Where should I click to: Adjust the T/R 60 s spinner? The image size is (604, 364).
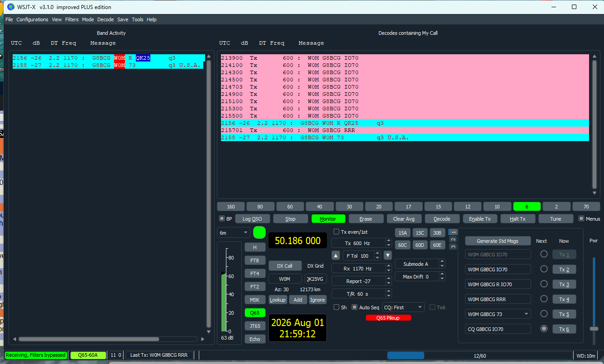(x=361, y=294)
